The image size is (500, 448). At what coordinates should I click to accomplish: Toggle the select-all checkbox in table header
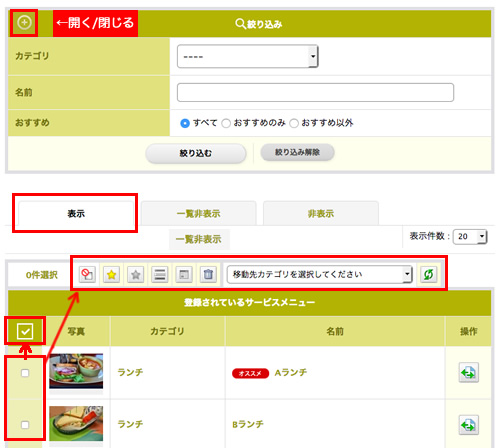point(25,331)
